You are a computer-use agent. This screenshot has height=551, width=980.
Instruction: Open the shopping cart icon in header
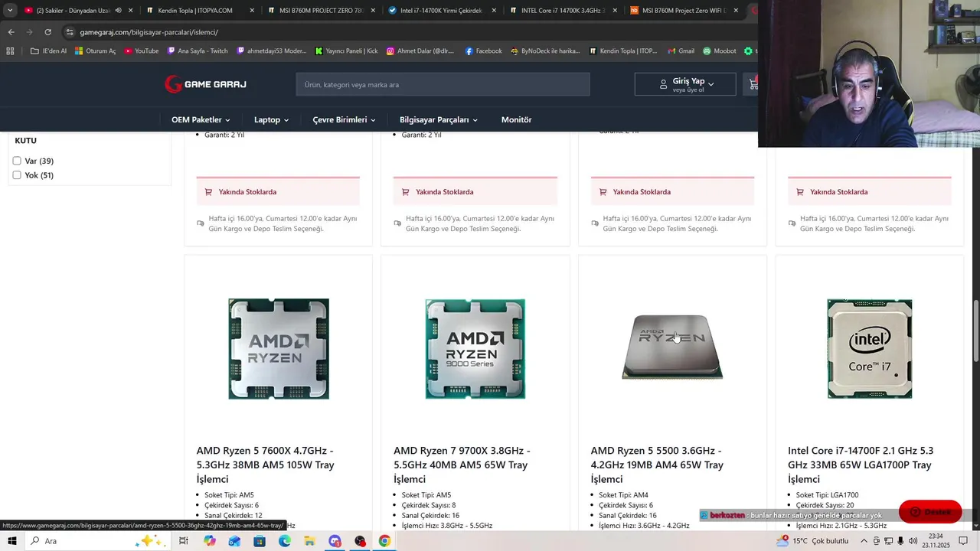(753, 84)
